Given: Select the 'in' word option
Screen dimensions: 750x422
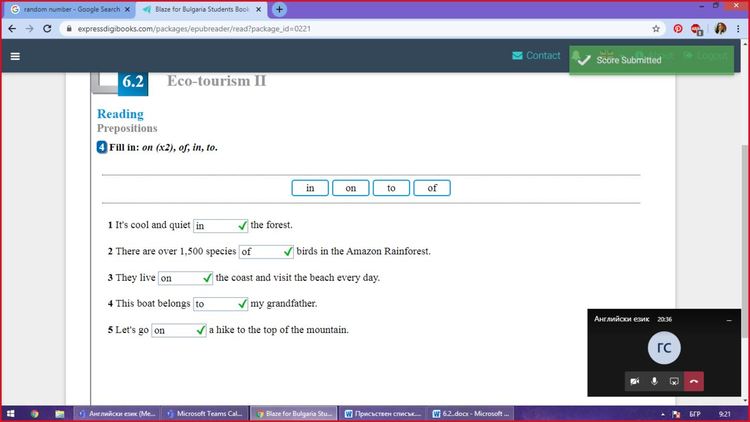Looking at the screenshot, I should [x=310, y=188].
